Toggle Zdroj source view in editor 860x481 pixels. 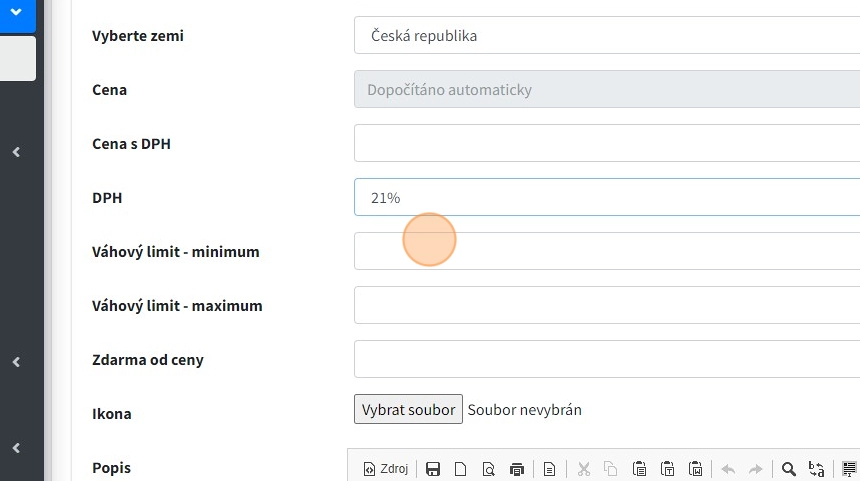(385, 469)
